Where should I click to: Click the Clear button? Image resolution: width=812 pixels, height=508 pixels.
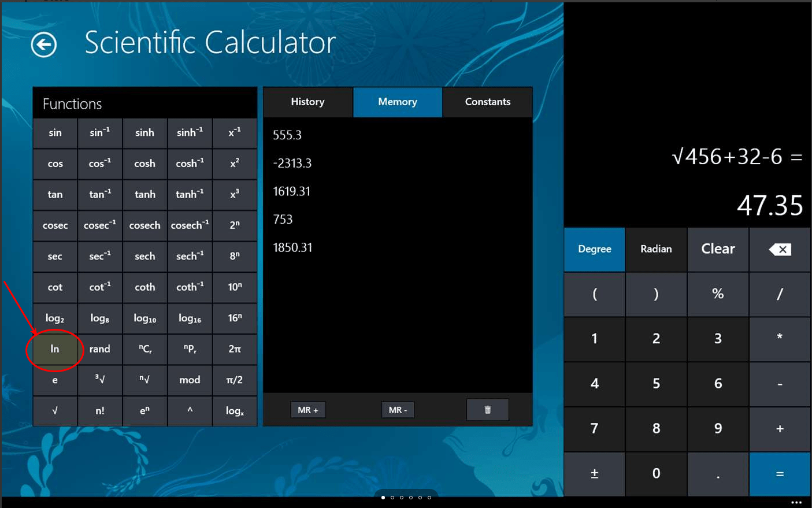[718, 249]
